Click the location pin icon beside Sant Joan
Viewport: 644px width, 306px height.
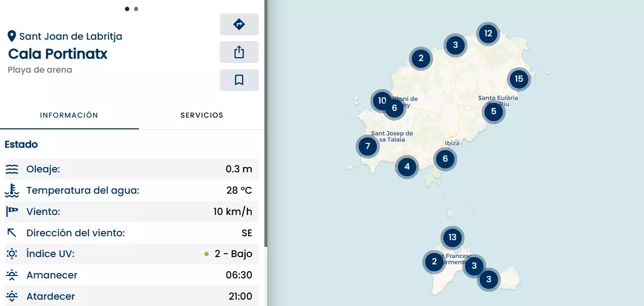[12, 36]
